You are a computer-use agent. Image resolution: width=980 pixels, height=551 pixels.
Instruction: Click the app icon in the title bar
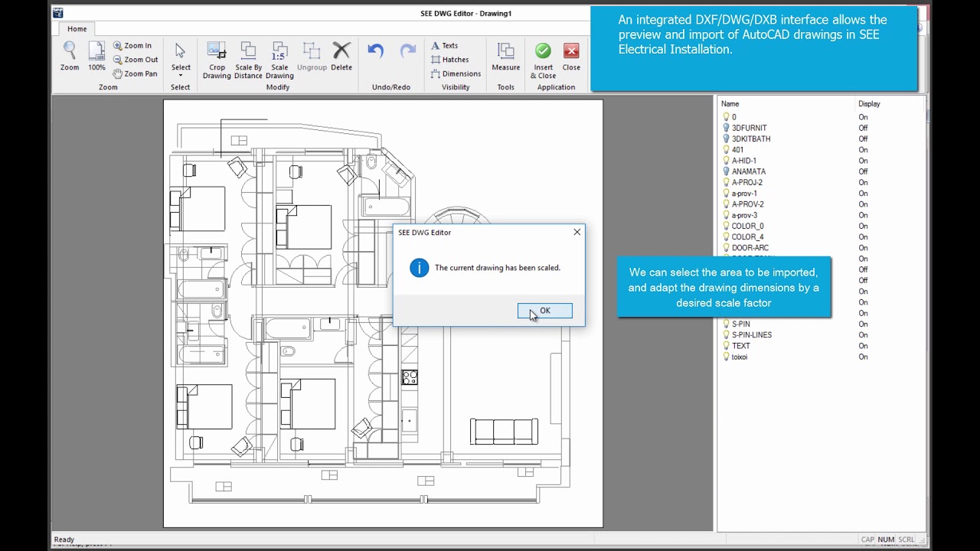click(58, 13)
